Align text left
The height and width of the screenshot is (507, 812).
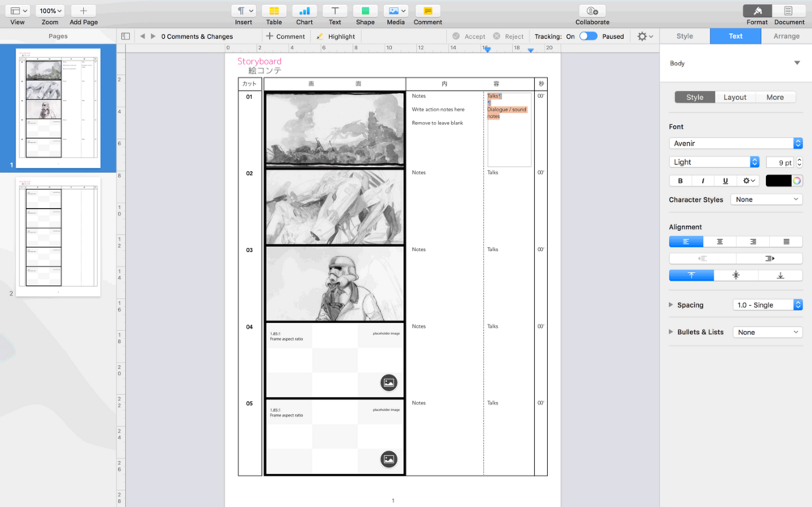686,241
